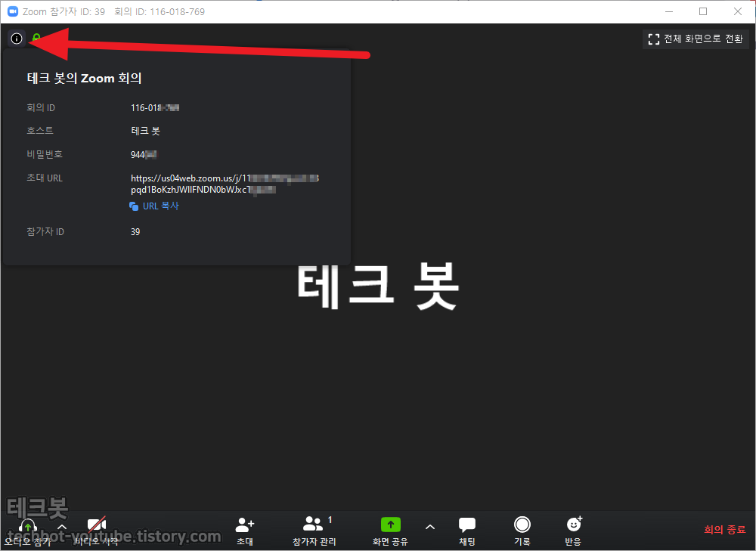Open the meeting information icon
756x551 pixels.
pyautogui.click(x=17, y=39)
